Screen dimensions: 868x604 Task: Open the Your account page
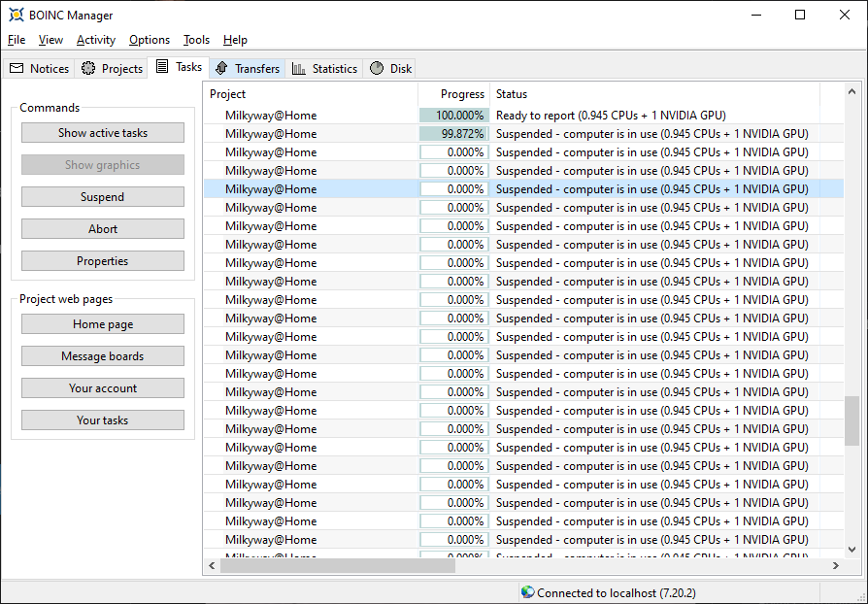103,388
